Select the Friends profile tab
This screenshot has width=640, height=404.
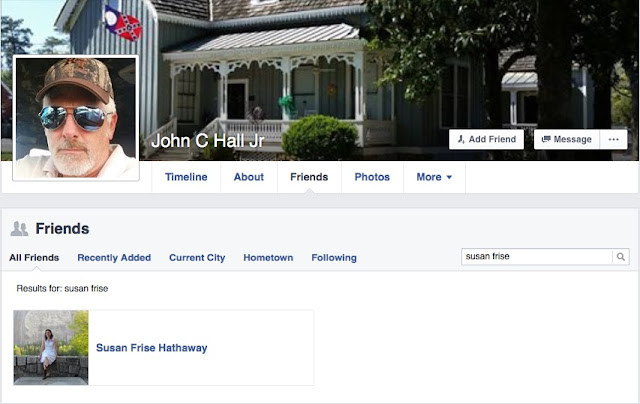tap(309, 177)
